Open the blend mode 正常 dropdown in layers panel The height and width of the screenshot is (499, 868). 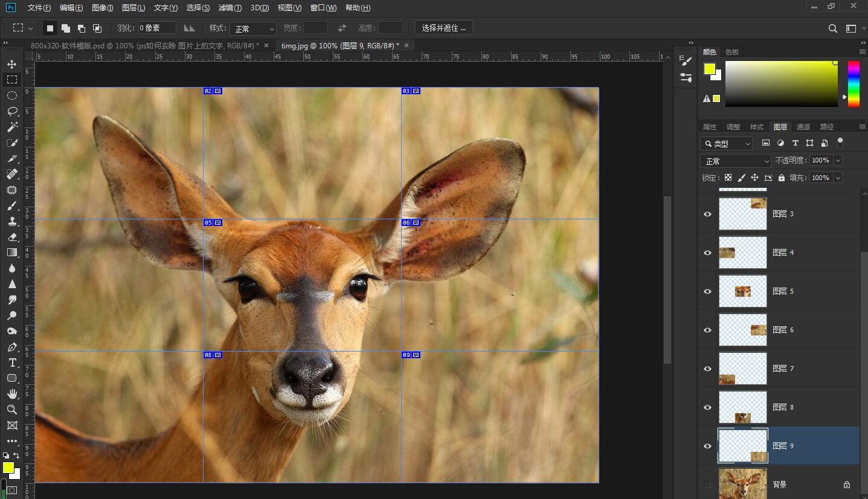[736, 161]
